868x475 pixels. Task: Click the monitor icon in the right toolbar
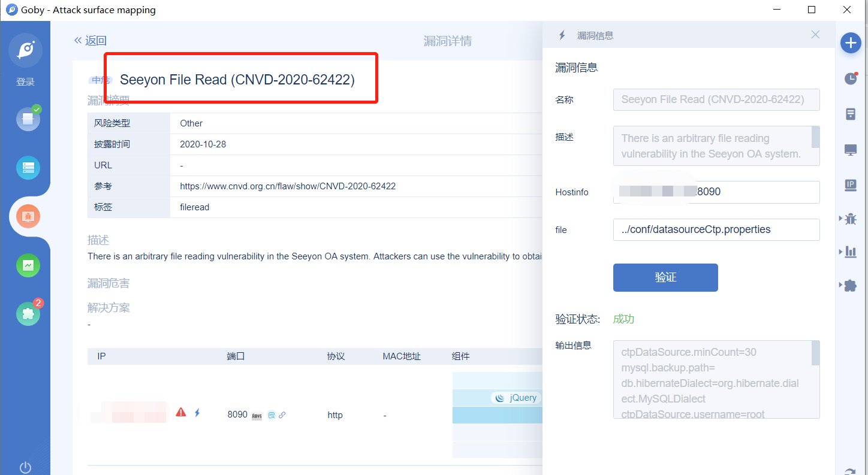tap(851, 150)
